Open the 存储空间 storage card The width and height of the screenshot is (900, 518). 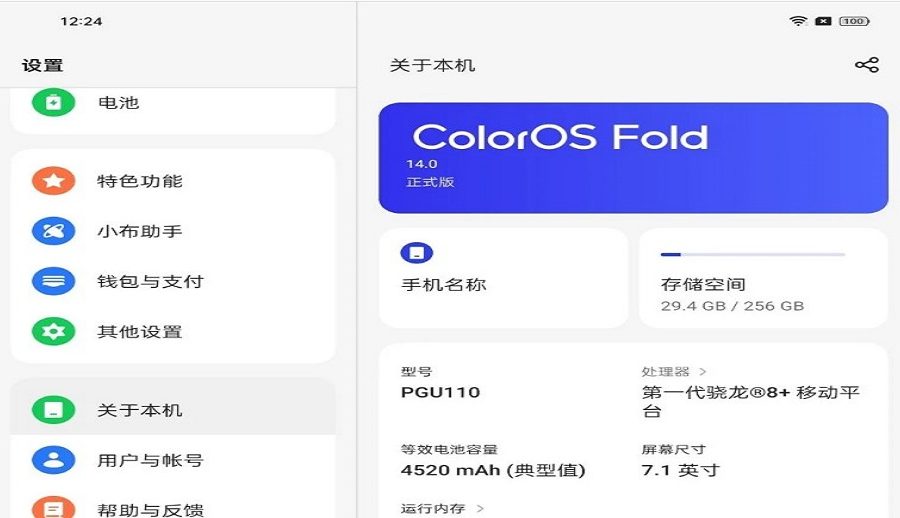coord(762,285)
